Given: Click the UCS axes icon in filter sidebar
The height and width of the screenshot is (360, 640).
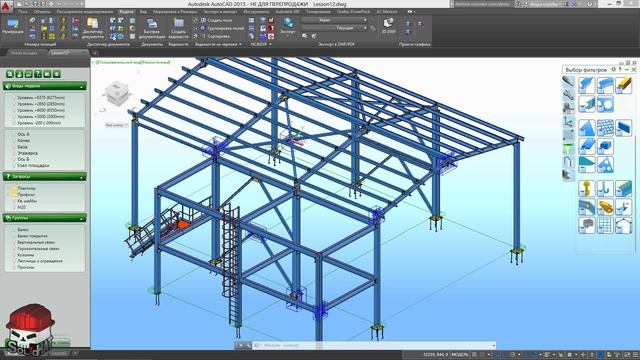Looking at the screenshot, I should [x=568, y=121].
